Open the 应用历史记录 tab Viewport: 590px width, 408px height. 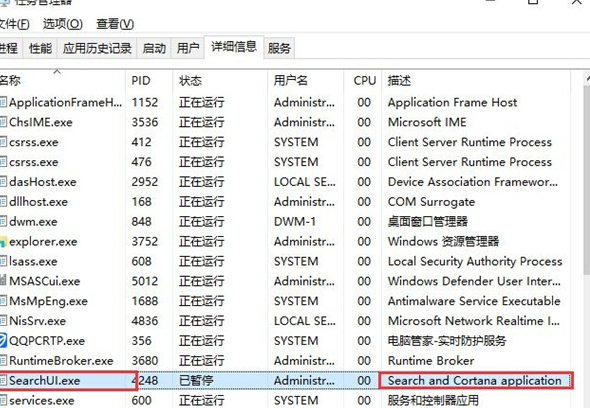click(x=97, y=48)
